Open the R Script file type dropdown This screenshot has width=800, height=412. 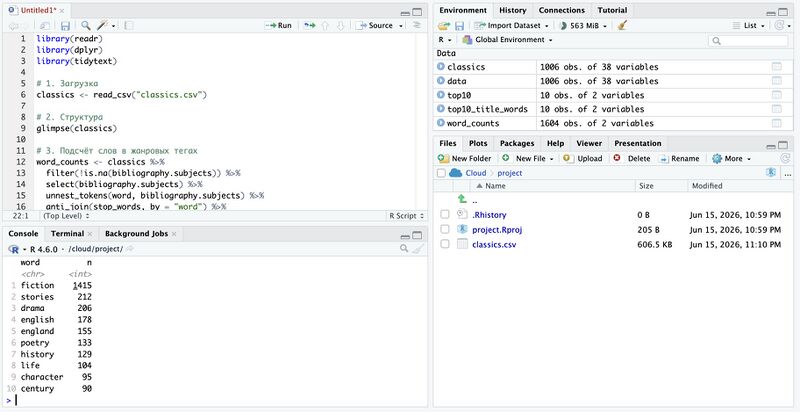(406, 216)
